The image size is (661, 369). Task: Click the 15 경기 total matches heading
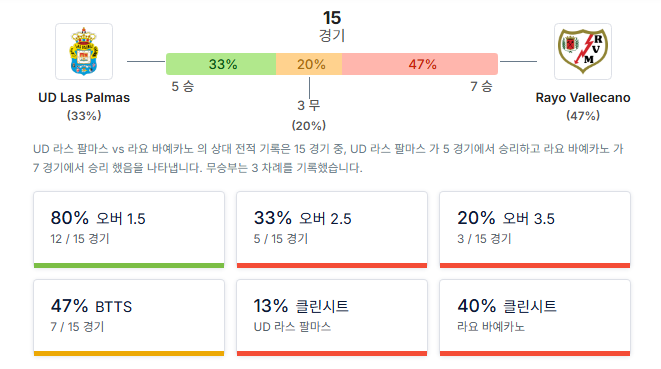[332, 26]
